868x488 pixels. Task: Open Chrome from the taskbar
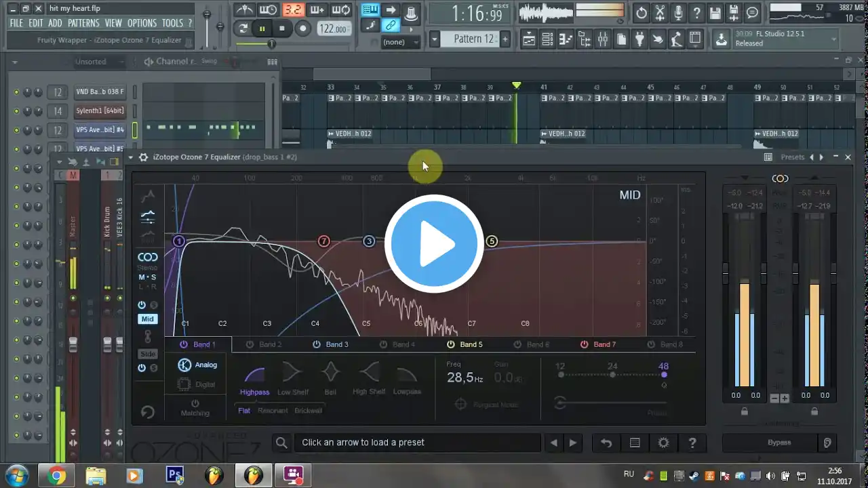(x=56, y=475)
